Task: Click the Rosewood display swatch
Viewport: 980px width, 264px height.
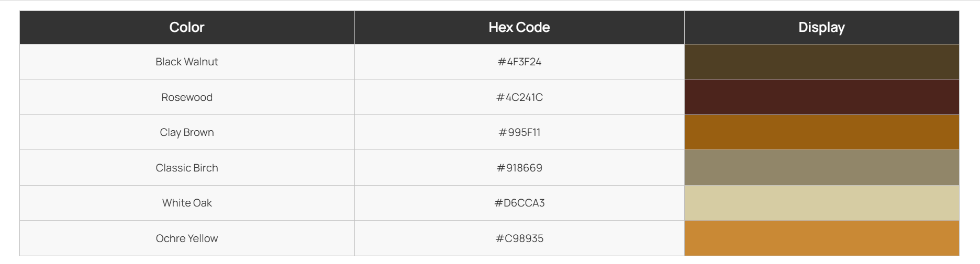Action: [x=821, y=97]
